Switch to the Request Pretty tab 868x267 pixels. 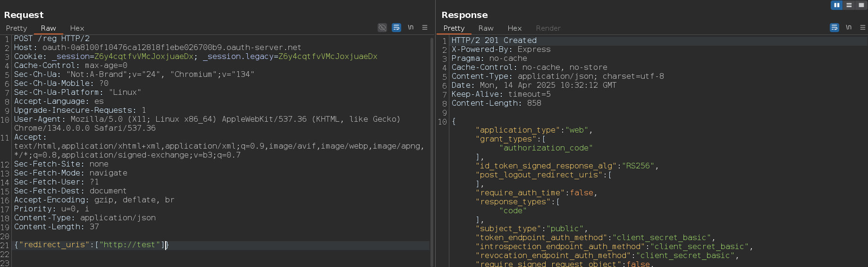point(17,28)
